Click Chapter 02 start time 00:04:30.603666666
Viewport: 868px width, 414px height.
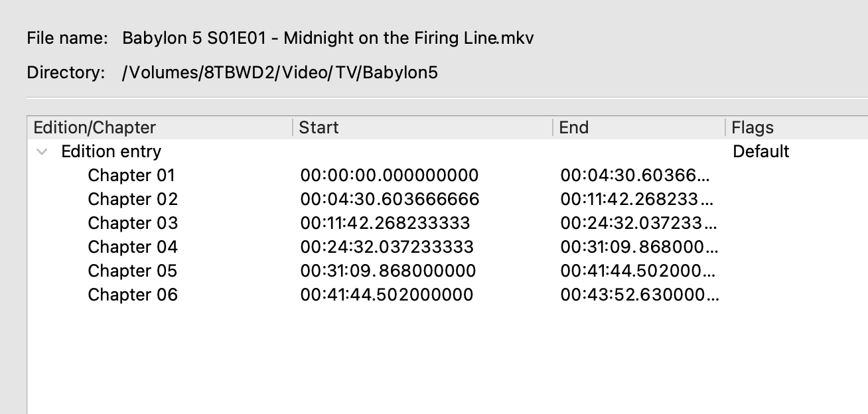pos(390,200)
